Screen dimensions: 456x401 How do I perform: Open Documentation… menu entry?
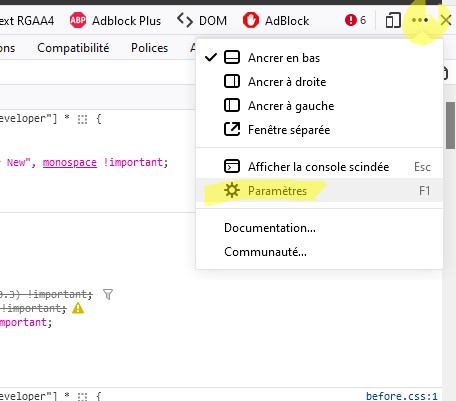(319, 228)
